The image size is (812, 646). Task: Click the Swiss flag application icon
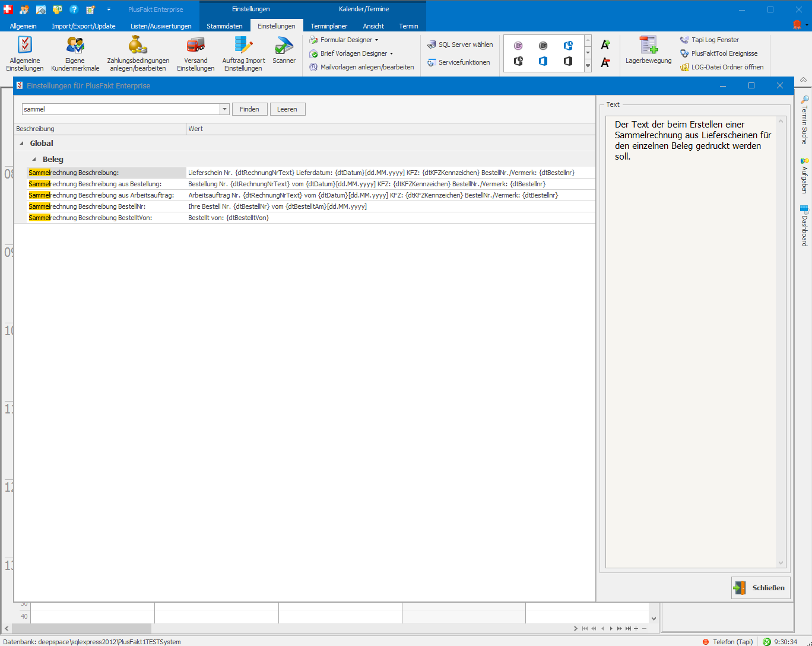pyautogui.click(x=8, y=9)
